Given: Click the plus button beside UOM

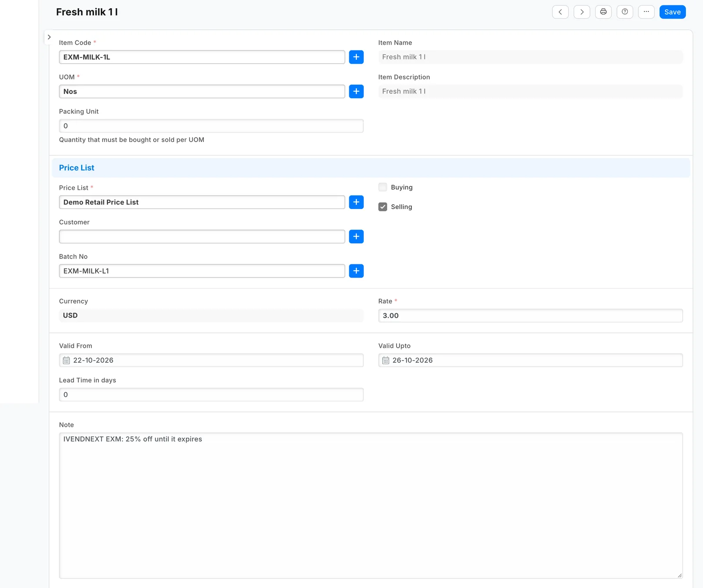Looking at the screenshot, I should pos(356,91).
